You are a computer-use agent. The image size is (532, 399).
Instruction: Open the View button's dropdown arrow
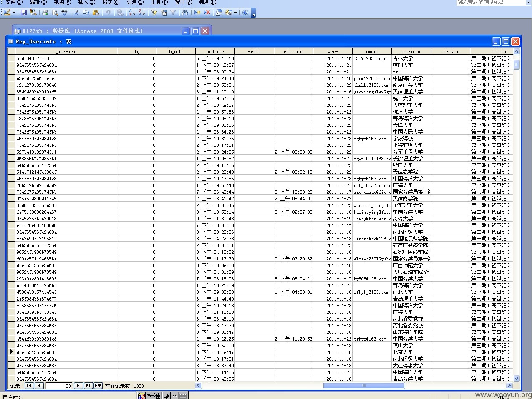(x=14, y=13)
